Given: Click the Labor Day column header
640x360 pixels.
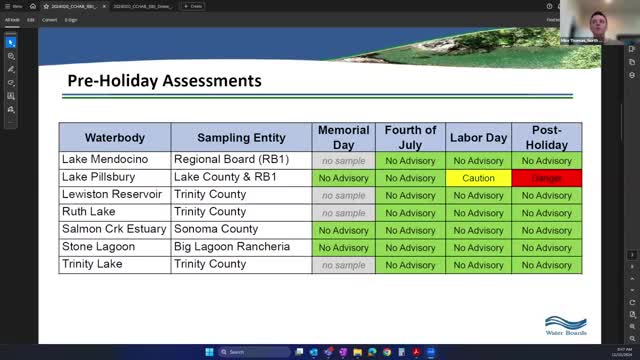Looking at the screenshot, I should tap(478, 138).
